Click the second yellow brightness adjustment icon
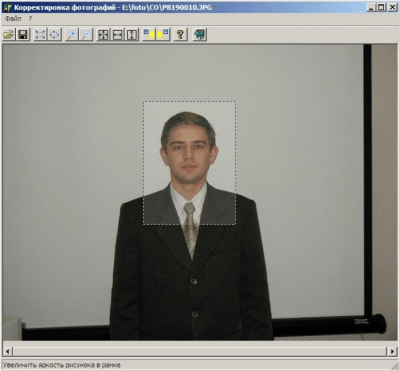Image resolution: width=400 pixels, height=371 pixels. tap(163, 34)
